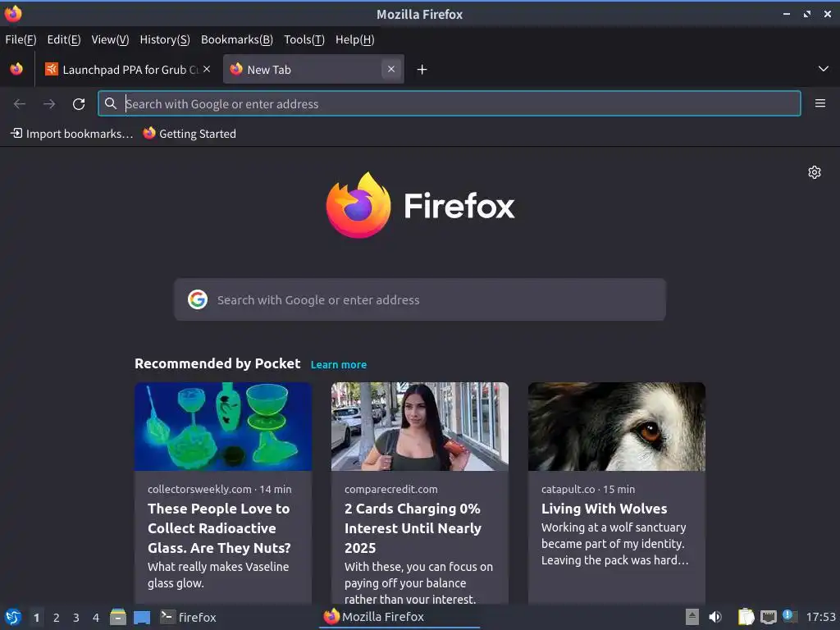The image size is (840, 630).
Task: Open the Getting Started bookmark
Action: coord(189,134)
